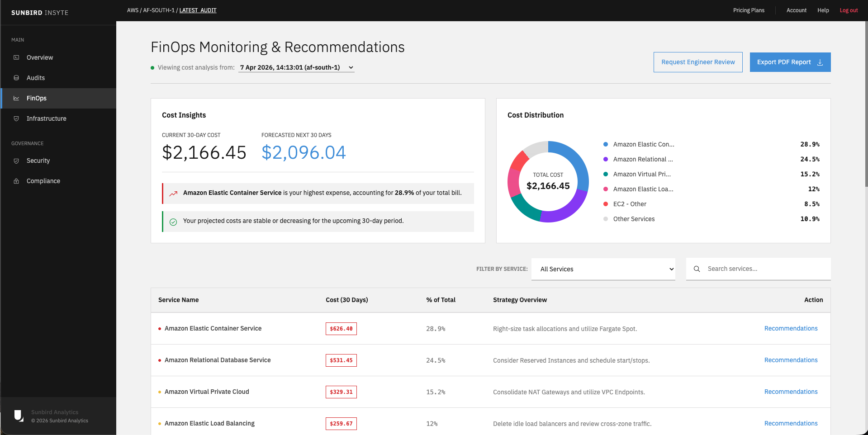Click the download icon on Export PDF Report
Screen dimensions: 868x435
tap(820, 62)
